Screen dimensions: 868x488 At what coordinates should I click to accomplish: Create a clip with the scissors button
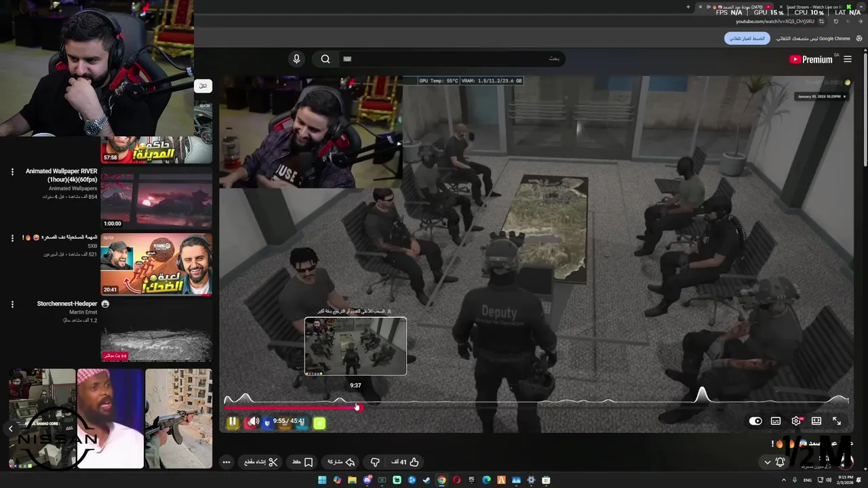pos(262,462)
